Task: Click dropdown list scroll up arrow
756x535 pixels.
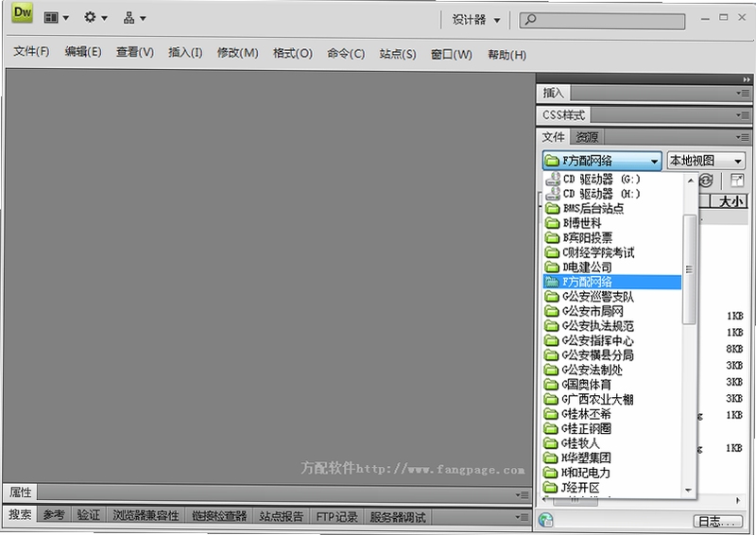Action: pyautogui.click(x=690, y=181)
